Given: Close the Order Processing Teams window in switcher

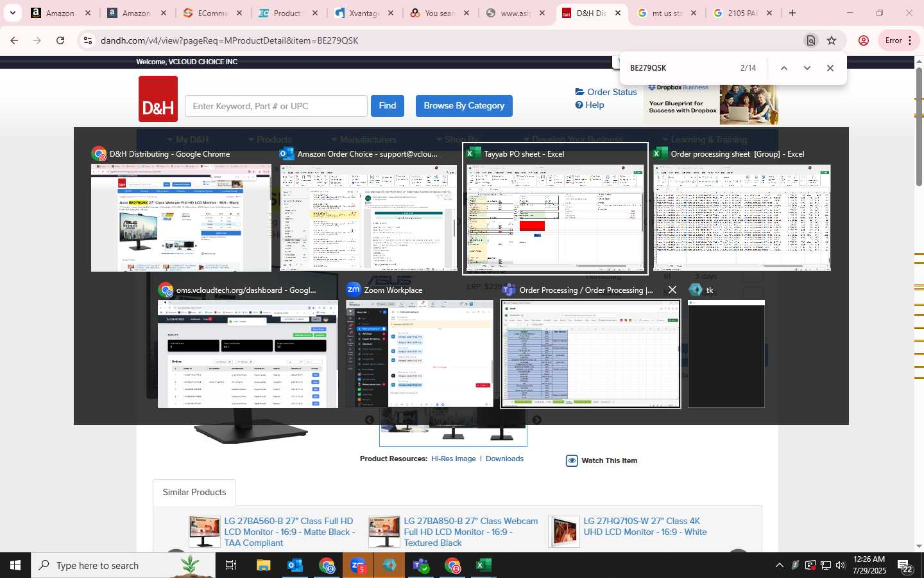Looking at the screenshot, I should click(672, 290).
